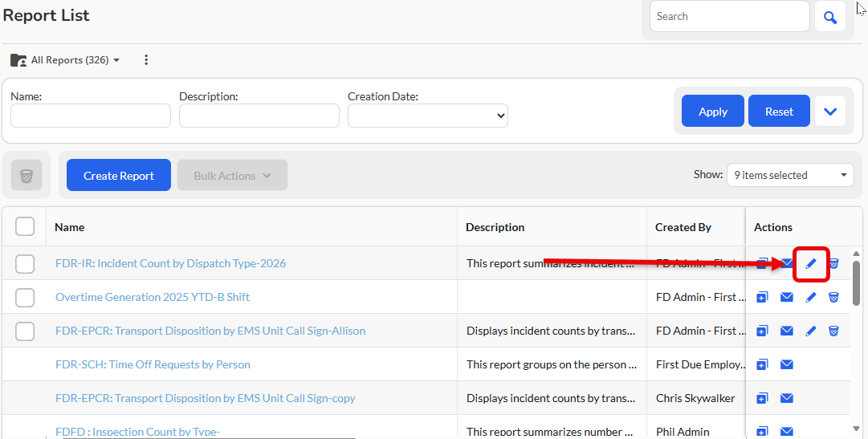
Task: Open the Bulk Actions dropdown
Action: click(233, 176)
